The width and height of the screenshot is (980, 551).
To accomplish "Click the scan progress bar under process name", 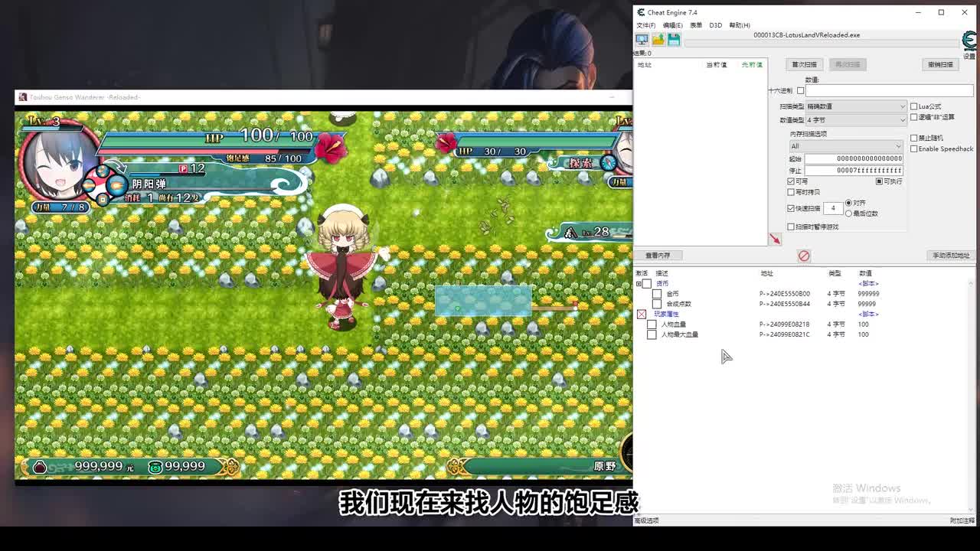I will click(x=822, y=43).
